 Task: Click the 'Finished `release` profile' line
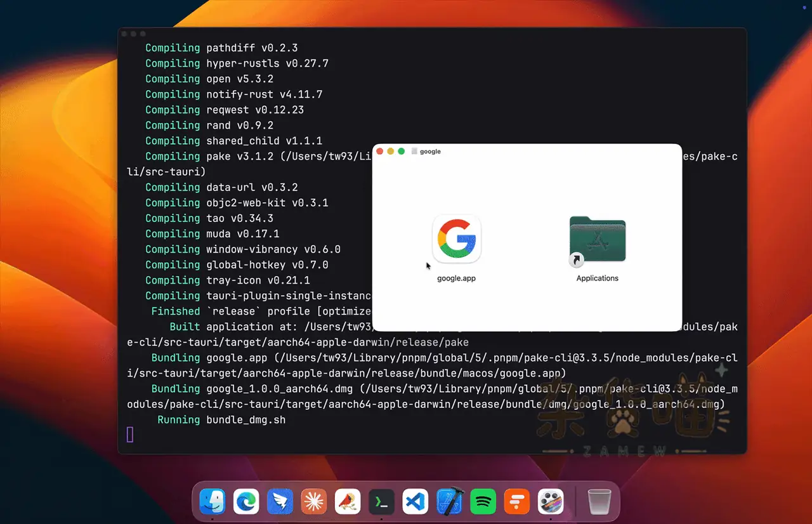click(261, 311)
